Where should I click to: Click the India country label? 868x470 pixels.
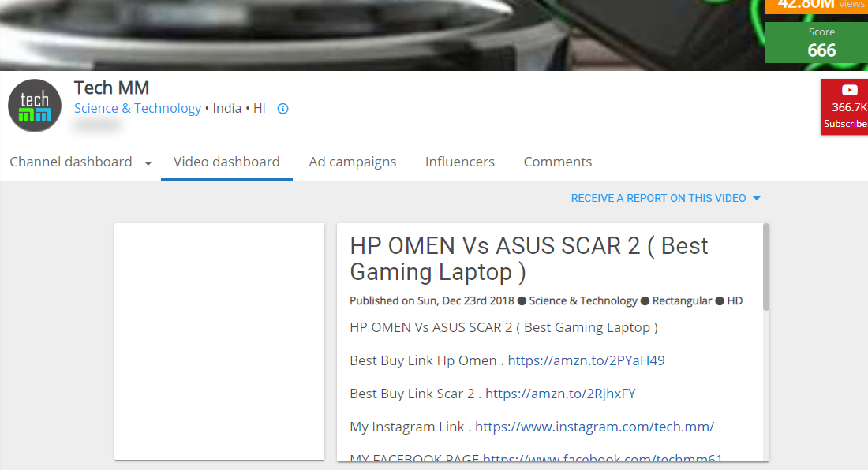pos(227,108)
